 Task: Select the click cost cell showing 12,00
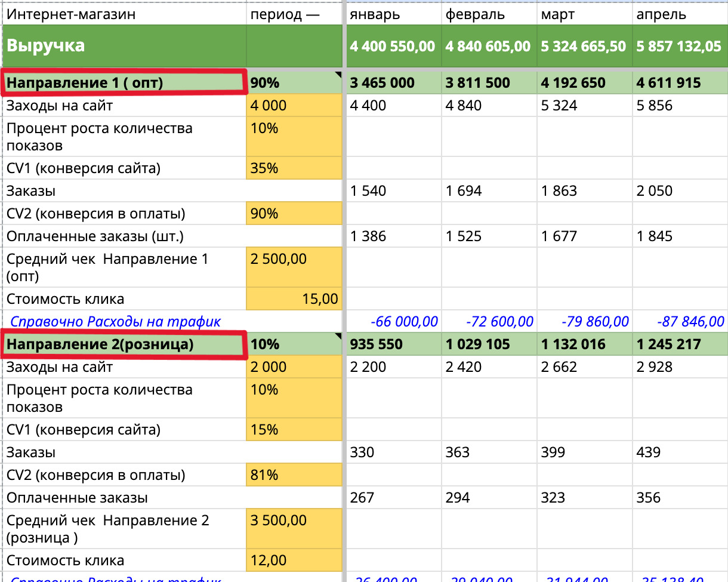tap(294, 561)
